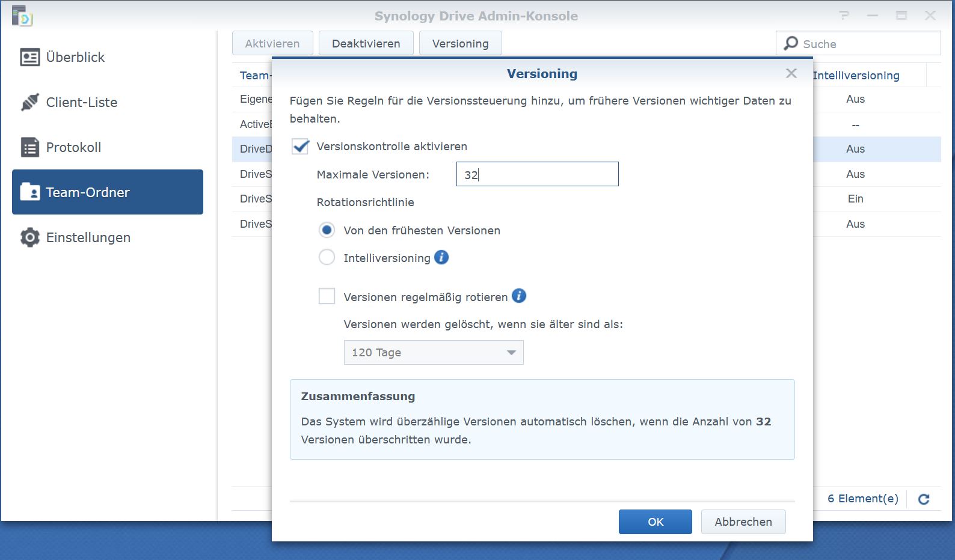Open the 120 Tage dropdown

pyautogui.click(x=433, y=353)
